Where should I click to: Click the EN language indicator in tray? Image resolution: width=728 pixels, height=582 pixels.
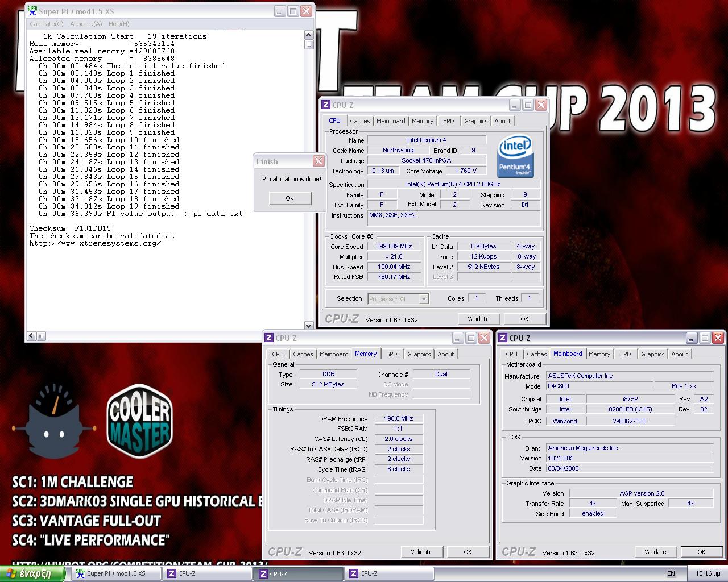(x=671, y=573)
